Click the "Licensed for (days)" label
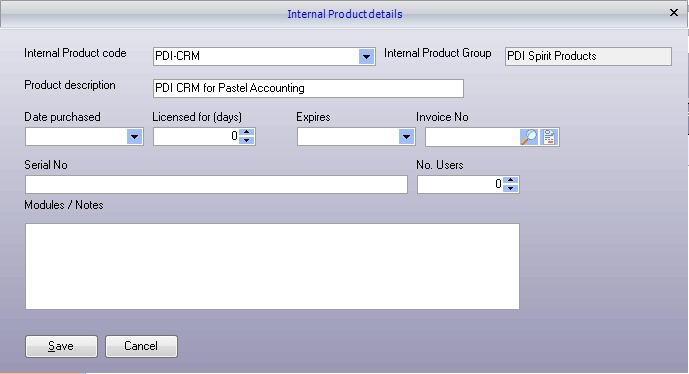 click(197, 117)
